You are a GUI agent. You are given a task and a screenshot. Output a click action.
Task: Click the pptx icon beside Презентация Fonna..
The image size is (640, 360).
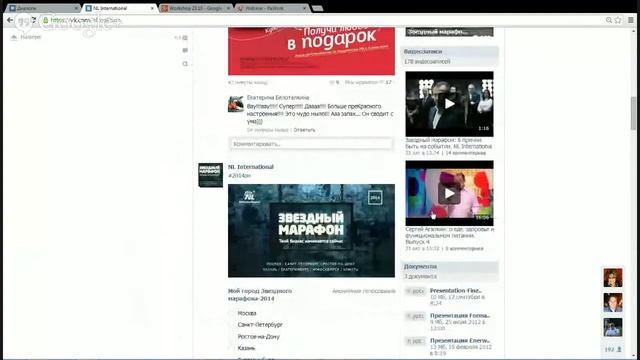(x=416, y=316)
